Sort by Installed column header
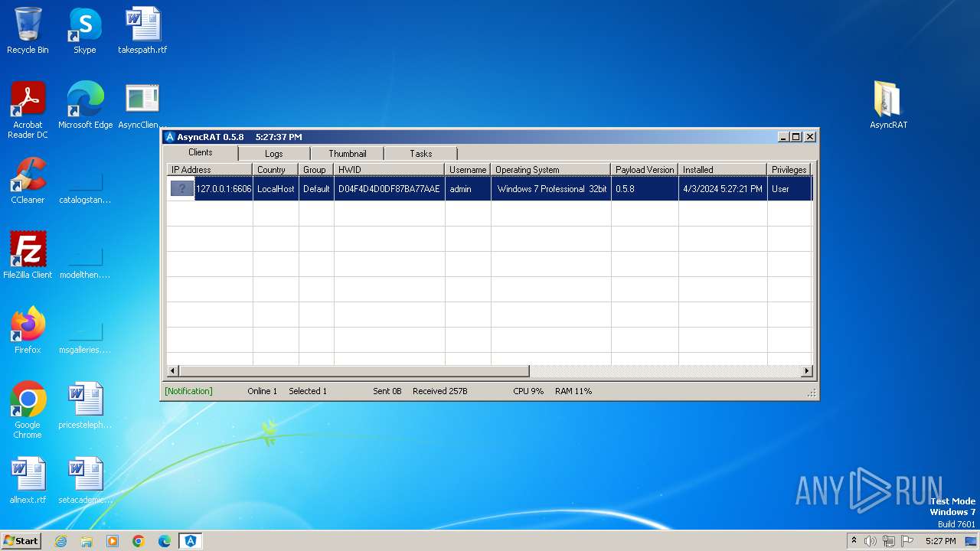 (723, 169)
